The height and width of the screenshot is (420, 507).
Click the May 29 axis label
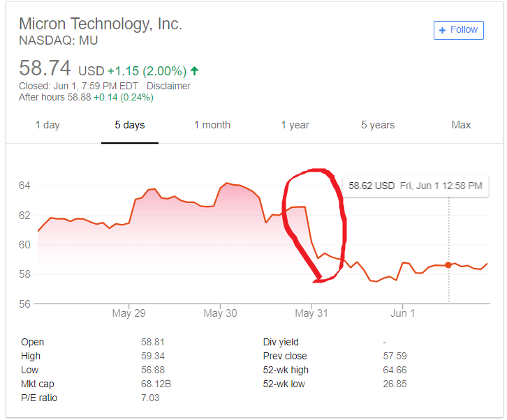click(x=128, y=313)
